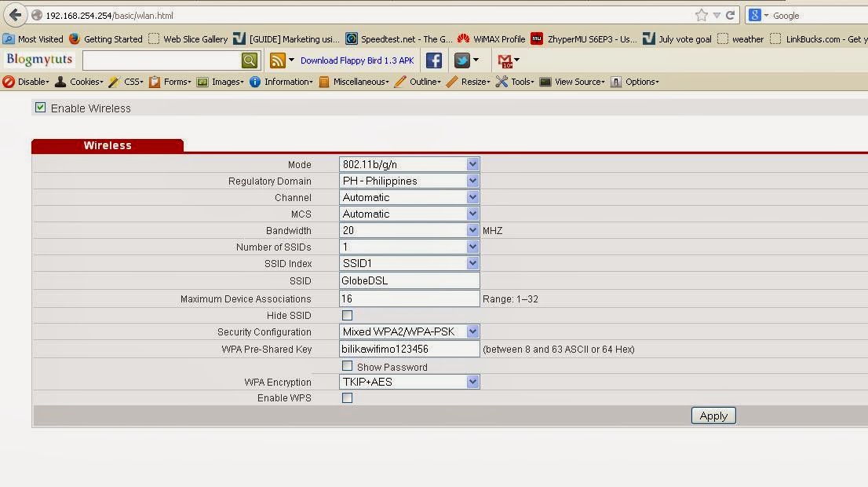This screenshot has width=868, height=487.
Task: Open the Disable web developer menu
Action: coord(25,82)
